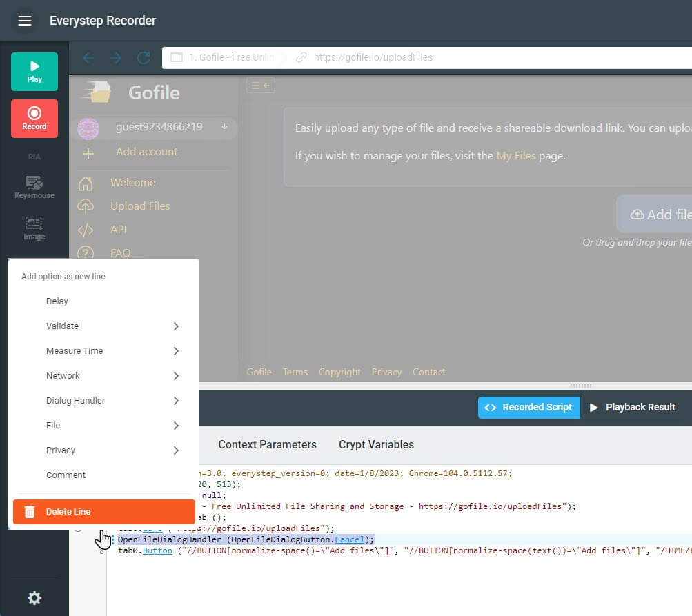
Task: Open the Crypt Variables tab
Action: click(x=376, y=444)
